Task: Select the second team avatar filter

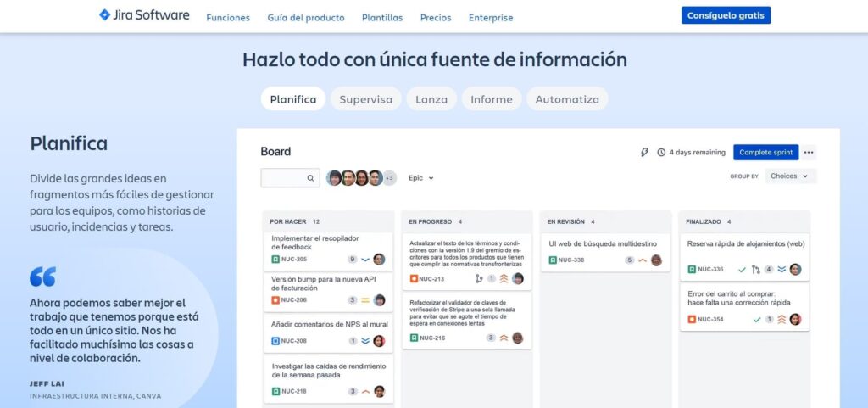Action: [x=348, y=177]
